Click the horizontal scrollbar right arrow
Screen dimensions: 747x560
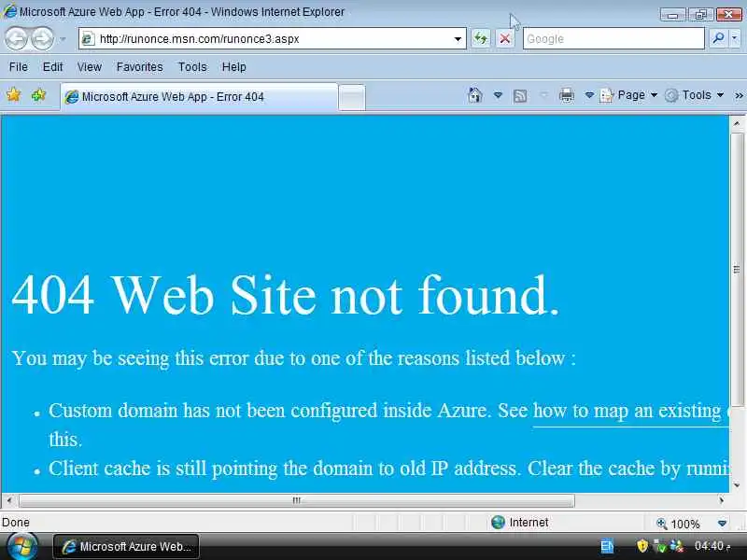(721, 500)
